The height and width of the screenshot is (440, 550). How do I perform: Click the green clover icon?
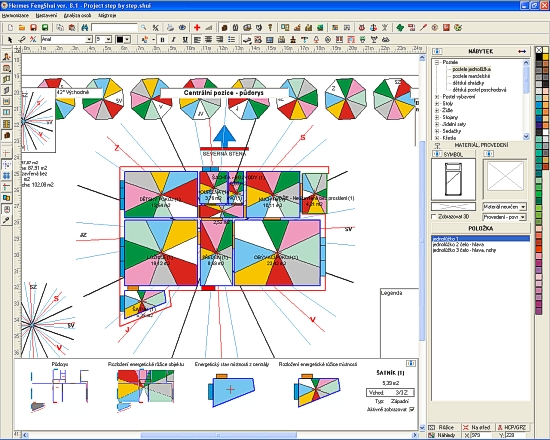coord(400,27)
